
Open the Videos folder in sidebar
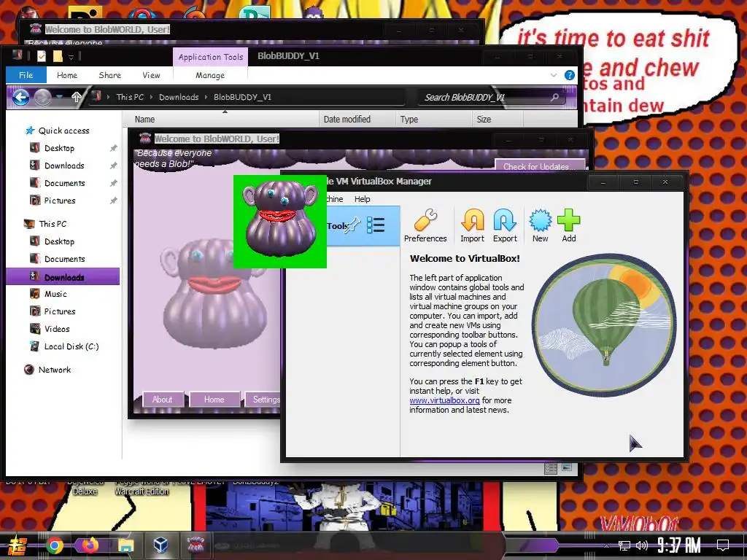[57, 329]
